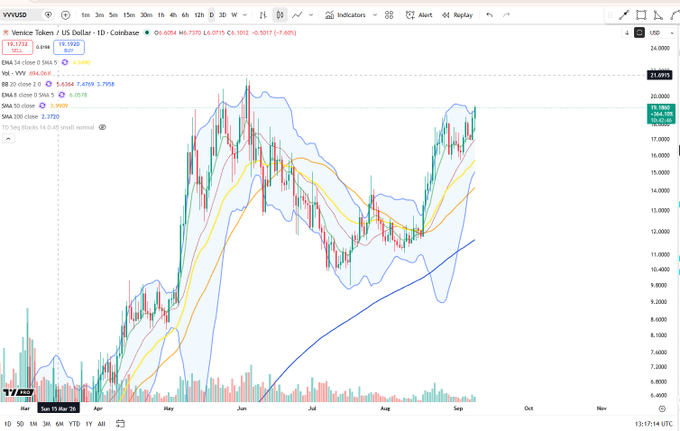Expand the chart style dropdown arrow
680x431 pixels.
click(311, 15)
